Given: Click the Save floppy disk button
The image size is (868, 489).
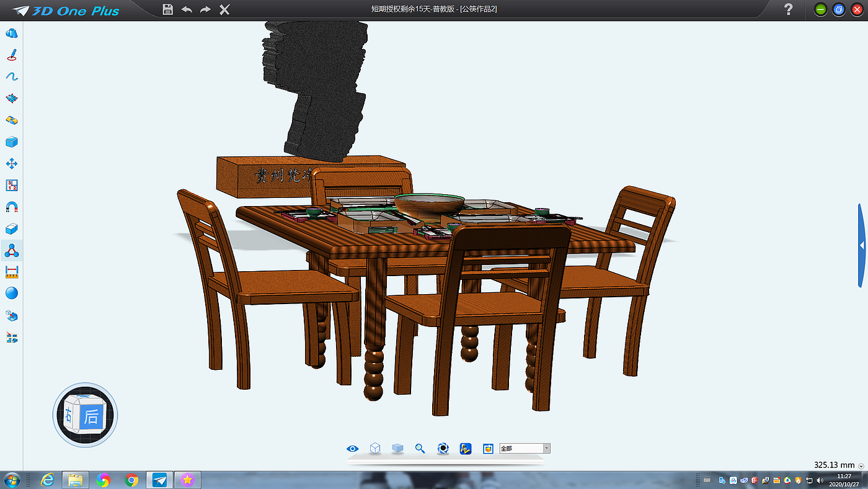Looking at the screenshot, I should tap(167, 9).
